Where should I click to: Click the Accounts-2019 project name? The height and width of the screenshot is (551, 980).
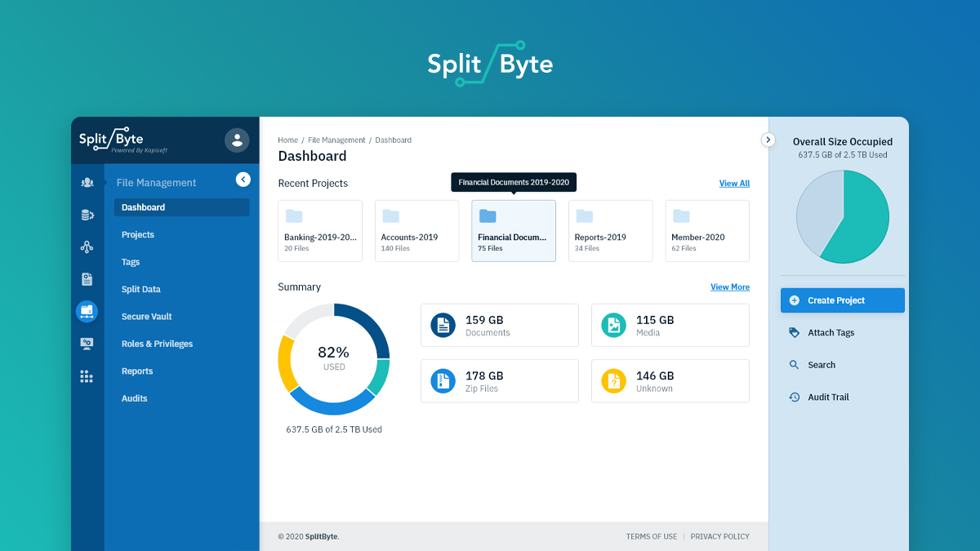coord(409,238)
